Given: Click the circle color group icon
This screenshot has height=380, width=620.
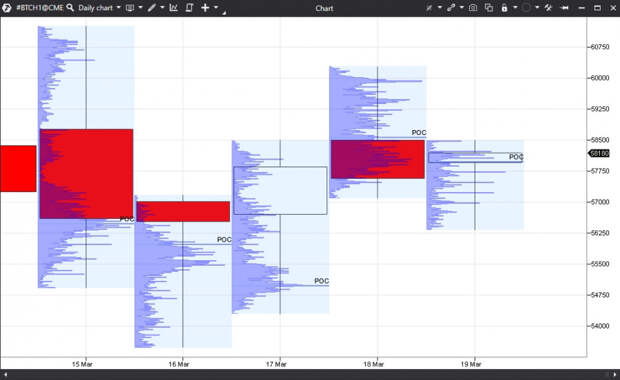Looking at the screenshot, I should click(x=526, y=8).
